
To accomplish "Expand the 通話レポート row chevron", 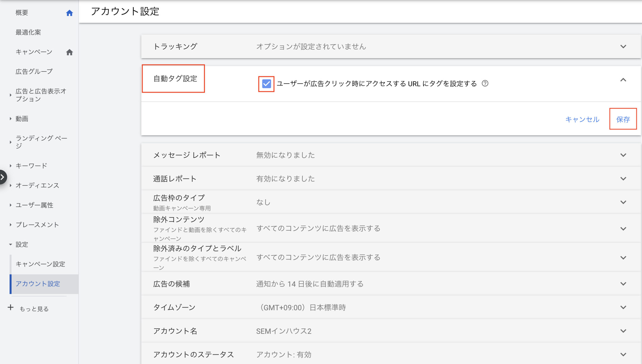I will [623, 179].
